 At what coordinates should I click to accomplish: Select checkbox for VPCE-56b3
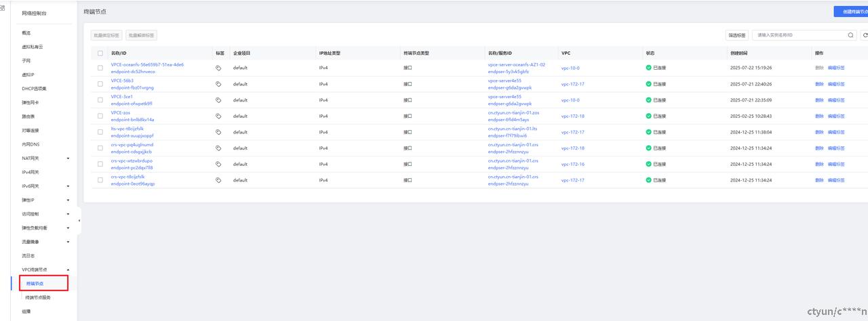[100, 84]
